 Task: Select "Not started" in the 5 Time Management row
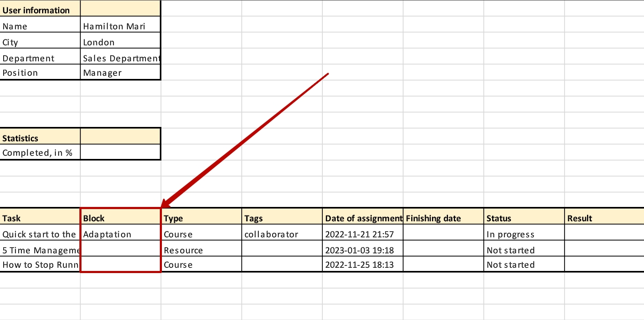tap(525, 249)
